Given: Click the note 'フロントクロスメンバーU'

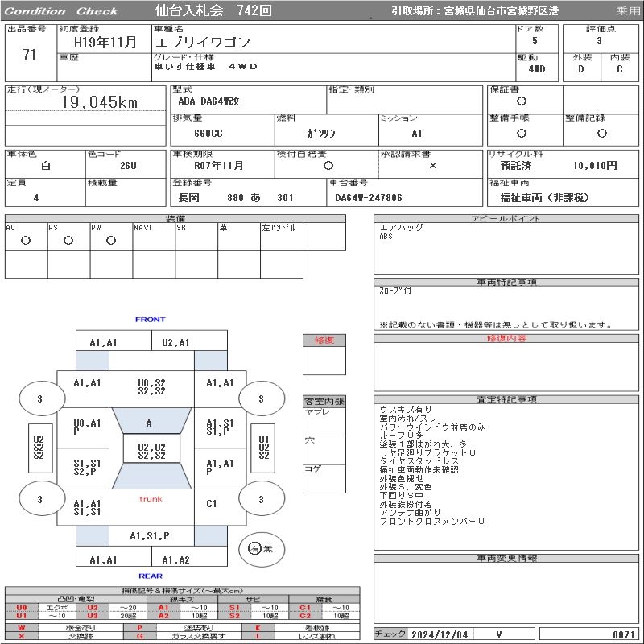Looking at the screenshot, I should pyautogui.click(x=432, y=521).
